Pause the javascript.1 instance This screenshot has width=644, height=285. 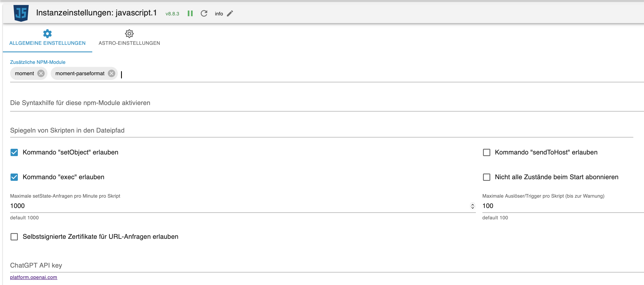[190, 14]
